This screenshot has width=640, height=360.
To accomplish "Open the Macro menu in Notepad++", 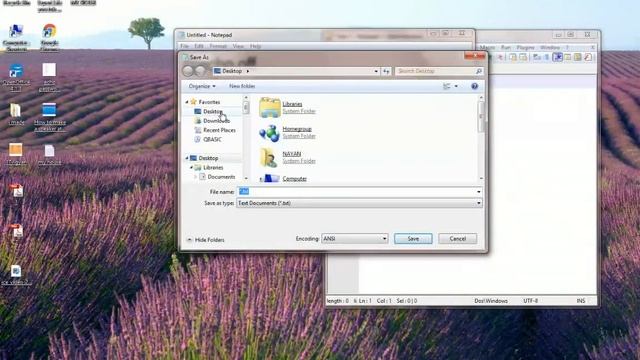I will (487, 48).
